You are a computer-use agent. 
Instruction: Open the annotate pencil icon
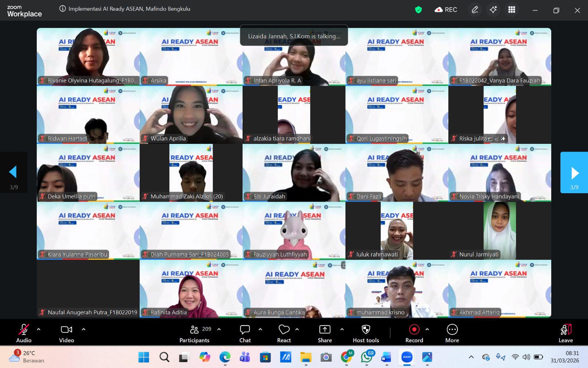(475, 10)
